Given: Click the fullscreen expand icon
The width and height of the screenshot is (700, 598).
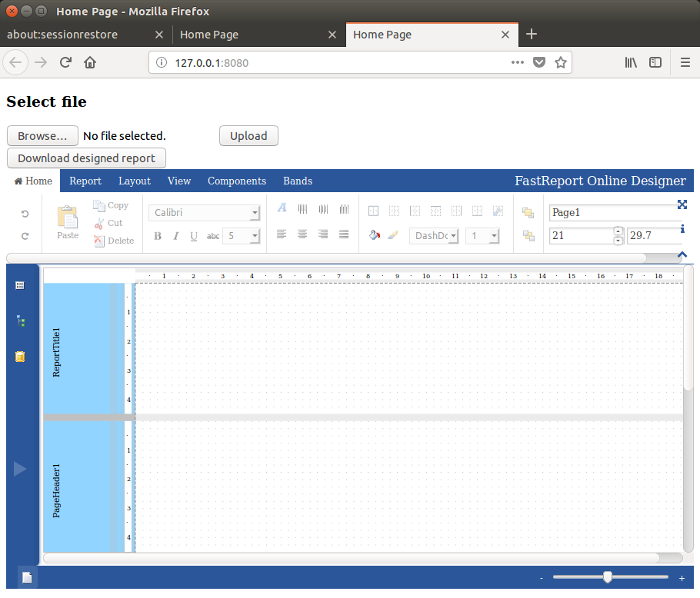Looking at the screenshot, I should coord(682,204).
